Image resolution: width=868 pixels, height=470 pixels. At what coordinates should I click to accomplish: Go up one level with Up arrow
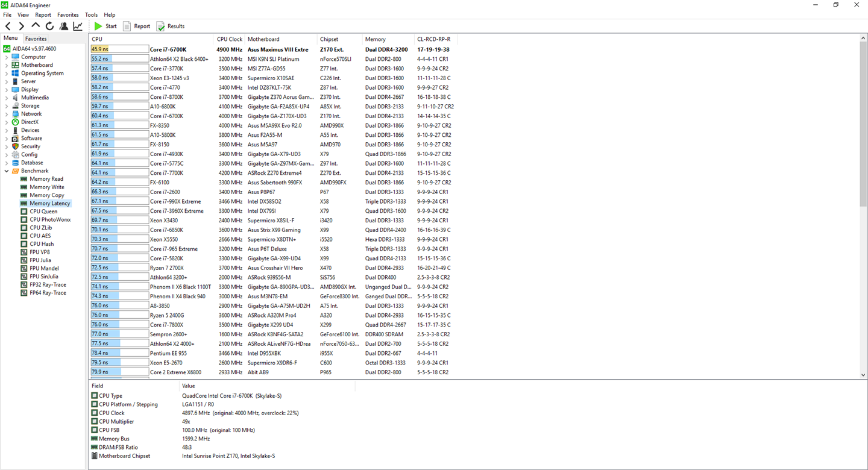click(x=36, y=26)
